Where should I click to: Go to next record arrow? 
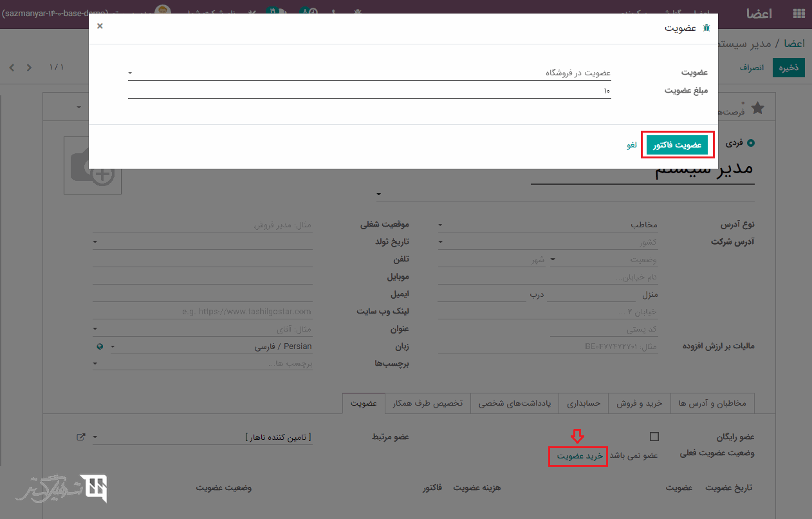coord(12,68)
